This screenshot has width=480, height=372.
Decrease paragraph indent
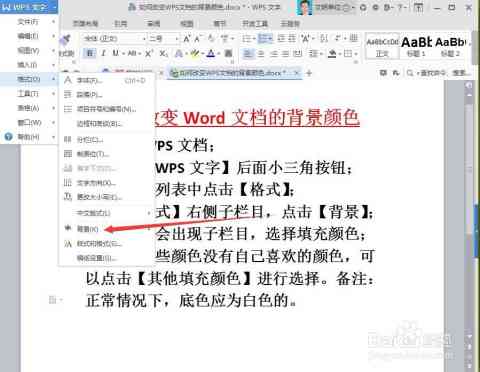click(281, 39)
